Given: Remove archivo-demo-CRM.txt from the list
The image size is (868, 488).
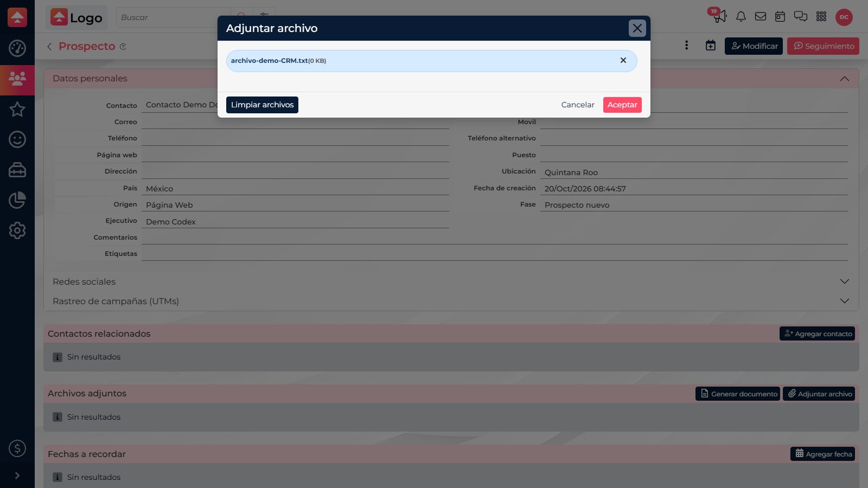Looking at the screenshot, I should (x=623, y=60).
